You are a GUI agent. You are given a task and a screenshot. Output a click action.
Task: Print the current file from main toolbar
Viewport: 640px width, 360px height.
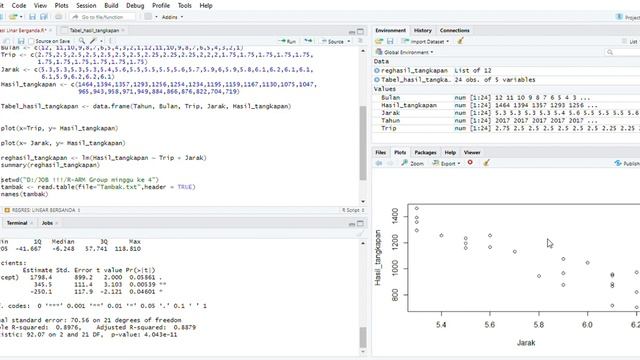point(58,17)
